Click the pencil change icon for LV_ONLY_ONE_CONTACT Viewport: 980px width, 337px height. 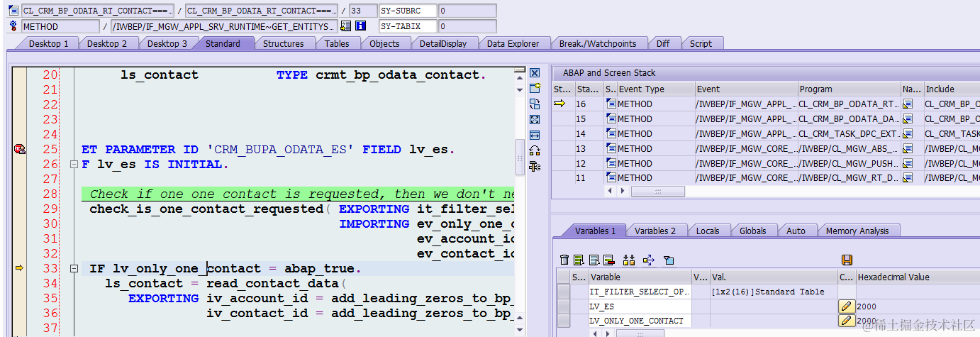click(847, 321)
